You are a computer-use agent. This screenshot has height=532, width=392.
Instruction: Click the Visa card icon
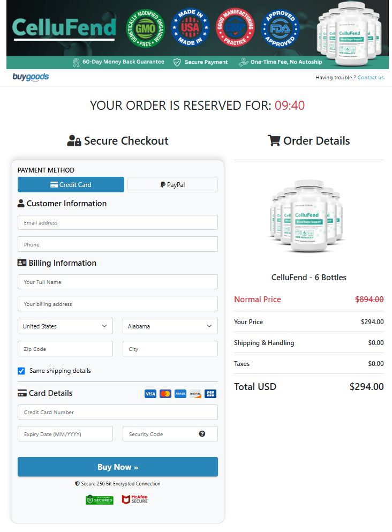pyautogui.click(x=150, y=393)
